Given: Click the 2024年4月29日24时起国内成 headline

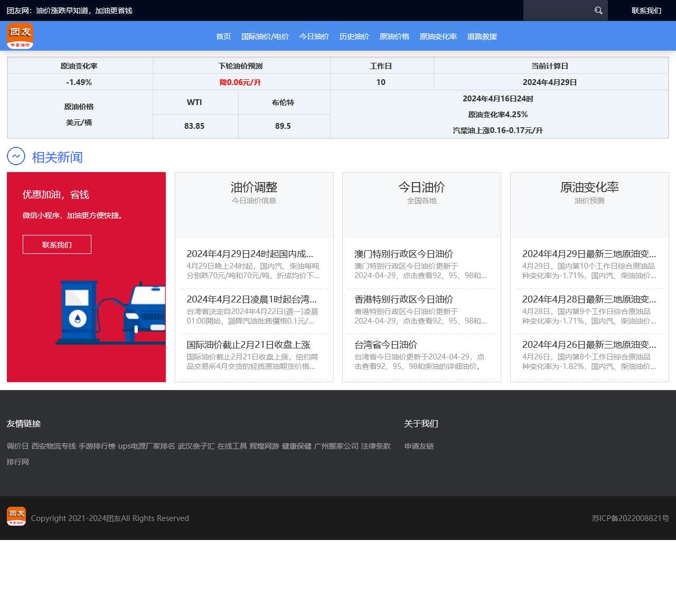Looking at the screenshot, I should pos(251,254).
